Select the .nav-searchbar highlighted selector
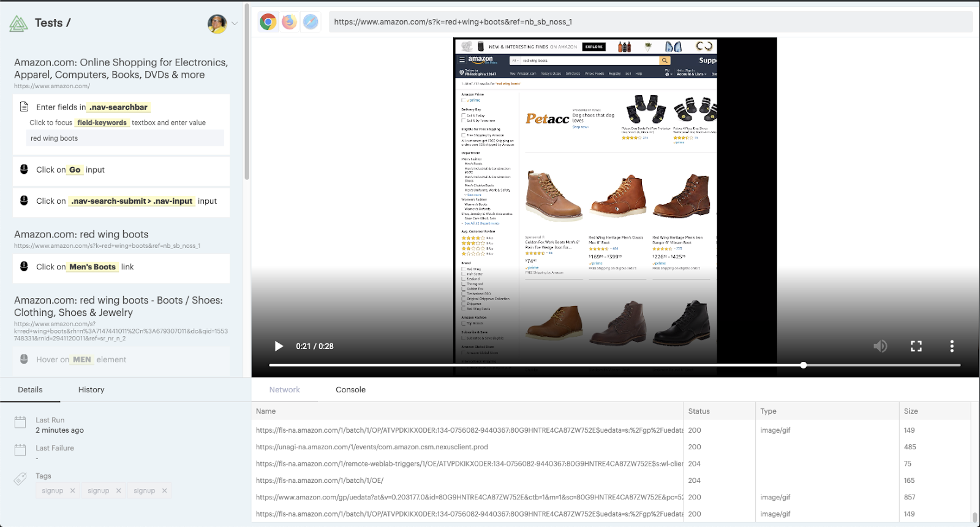The width and height of the screenshot is (980, 527). coord(119,107)
